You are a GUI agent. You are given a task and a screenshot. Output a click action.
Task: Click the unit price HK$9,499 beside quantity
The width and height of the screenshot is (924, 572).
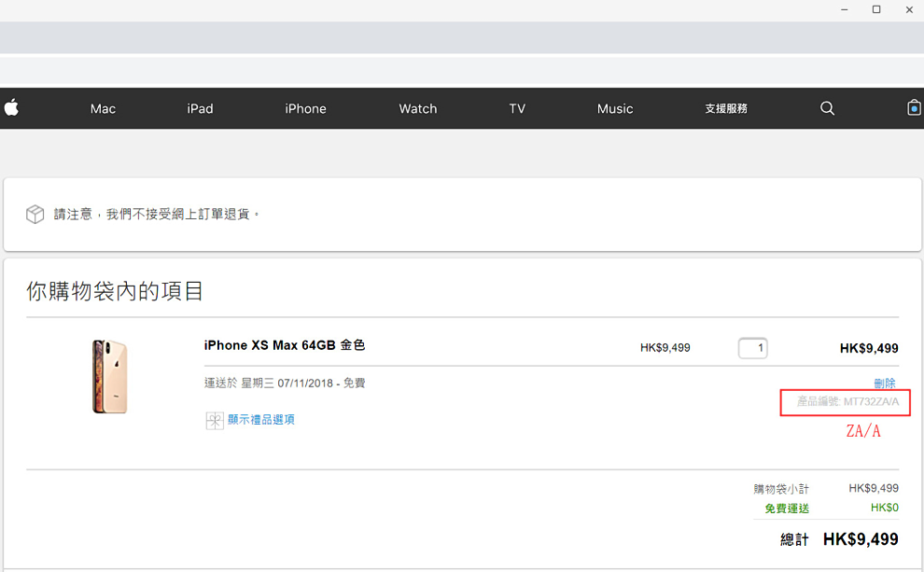(665, 348)
